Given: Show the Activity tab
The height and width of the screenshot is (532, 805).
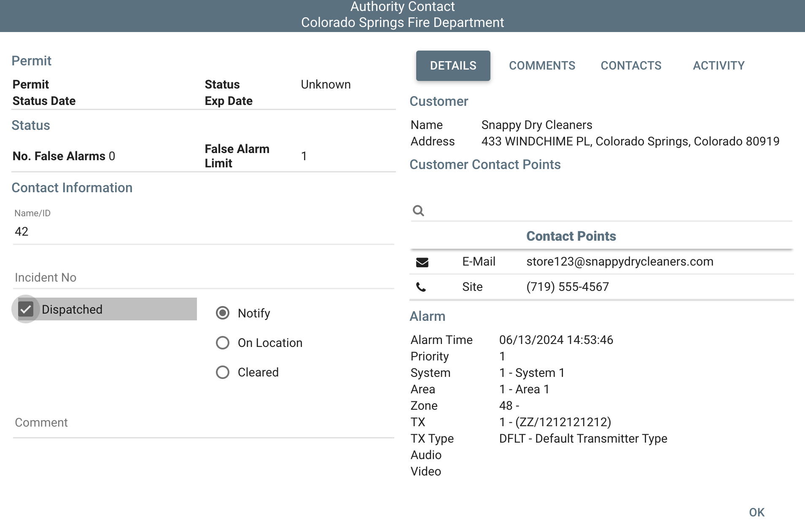Looking at the screenshot, I should click(x=719, y=66).
